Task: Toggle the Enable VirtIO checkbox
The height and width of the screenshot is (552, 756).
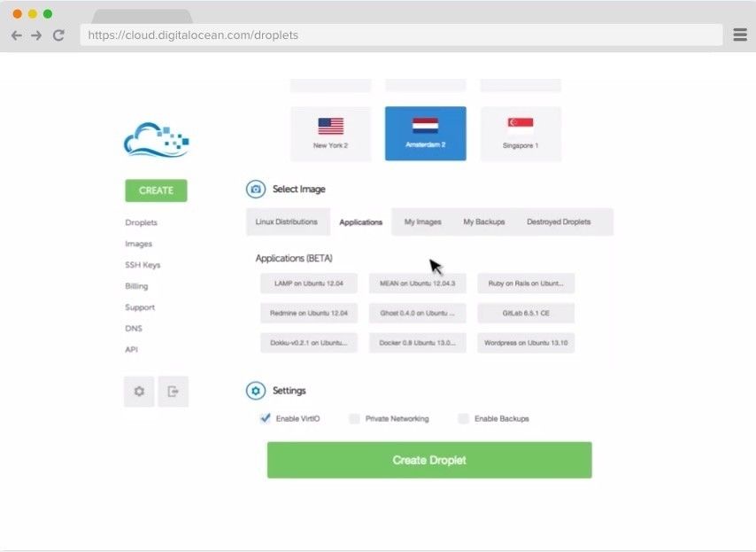Action: pos(266,418)
